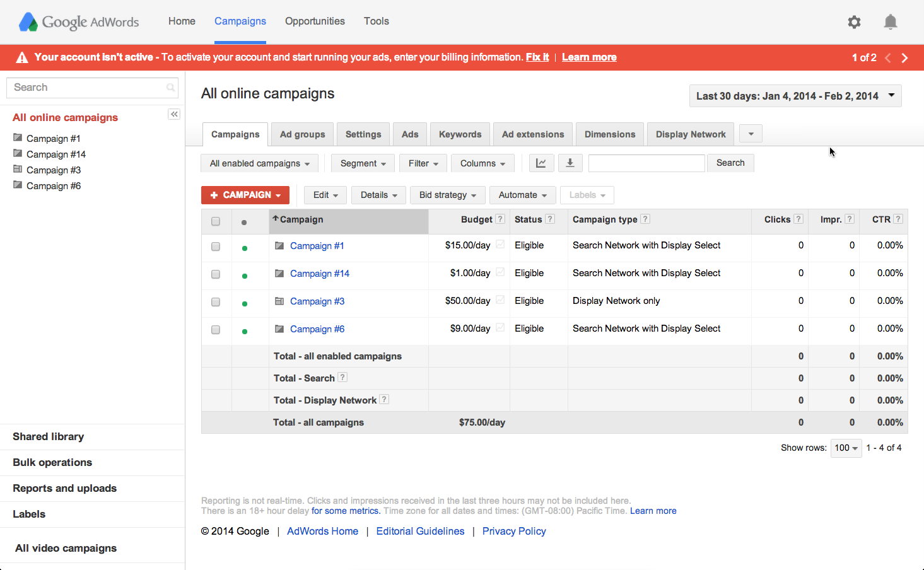Open Budget column help icon
The image size is (924, 570).
pyautogui.click(x=500, y=219)
